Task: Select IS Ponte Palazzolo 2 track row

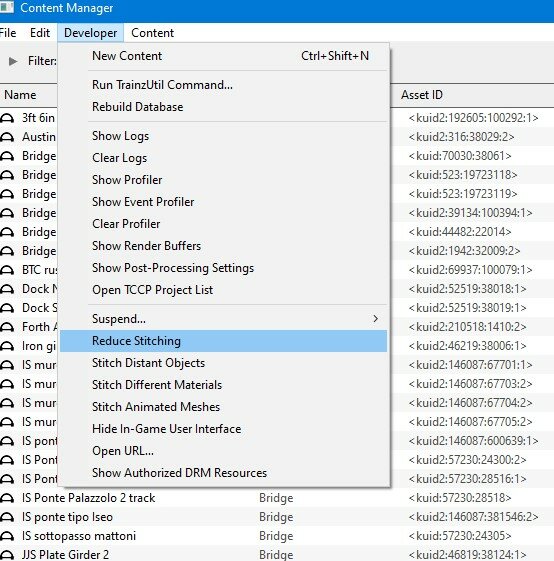Action: (x=277, y=498)
